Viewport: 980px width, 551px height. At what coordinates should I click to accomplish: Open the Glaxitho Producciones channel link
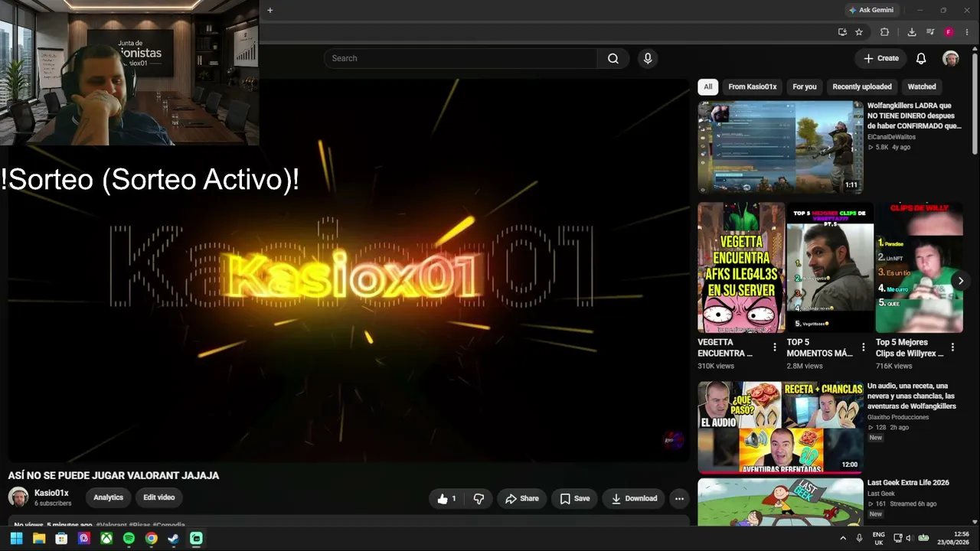(x=898, y=417)
